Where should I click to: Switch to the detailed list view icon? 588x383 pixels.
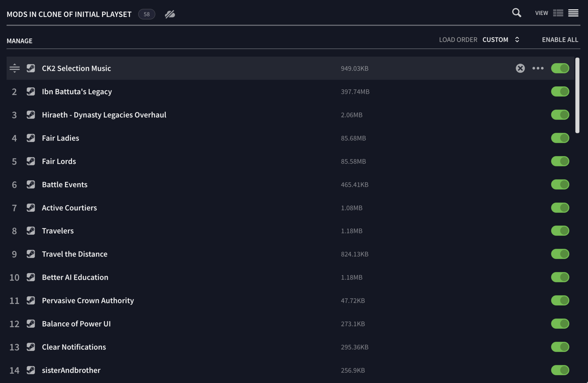pos(558,13)
